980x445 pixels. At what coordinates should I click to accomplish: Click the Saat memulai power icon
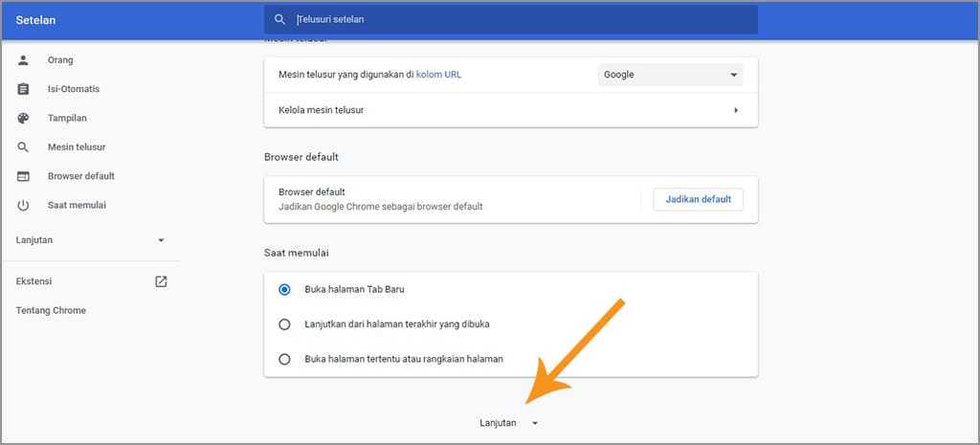click(x=24, y=205)
